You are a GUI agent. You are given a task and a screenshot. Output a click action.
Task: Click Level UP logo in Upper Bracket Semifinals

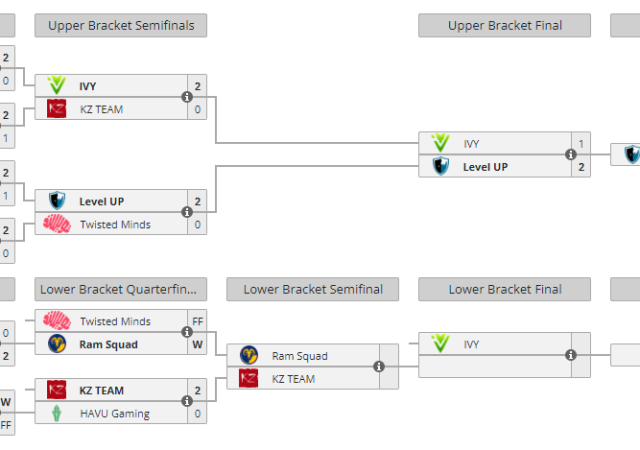point(57,201)
